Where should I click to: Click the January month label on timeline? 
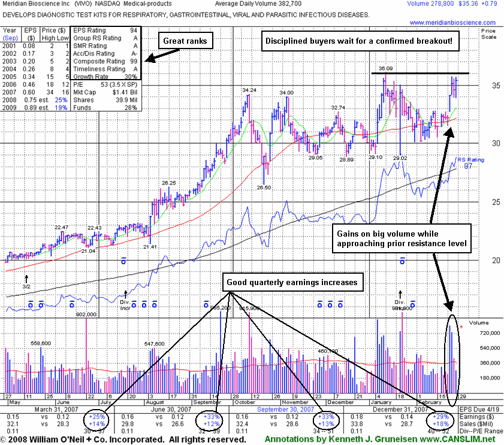click(381, 402)
